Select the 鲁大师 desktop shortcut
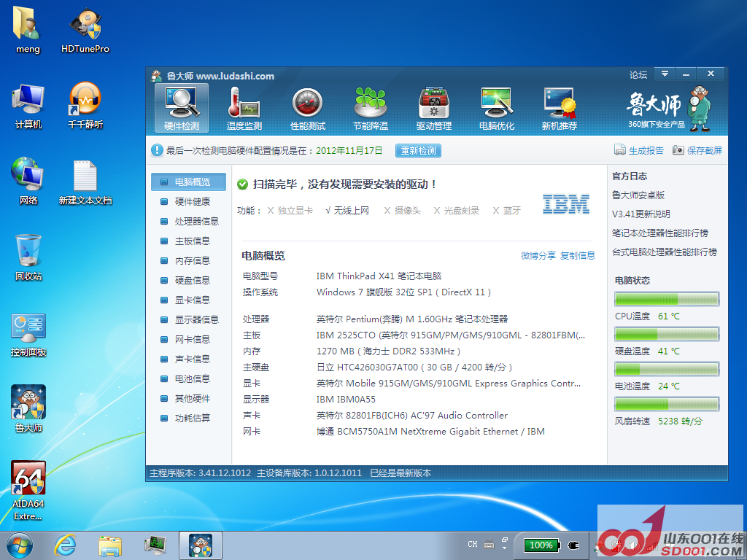747x560 pixels. pyautogui.click(x=28, y=408)
